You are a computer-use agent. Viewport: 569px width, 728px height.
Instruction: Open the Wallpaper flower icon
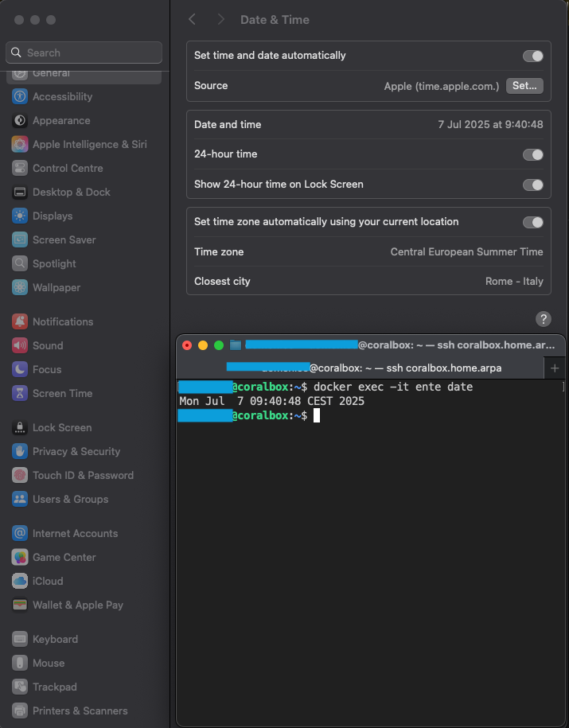[x=20, y=287]
